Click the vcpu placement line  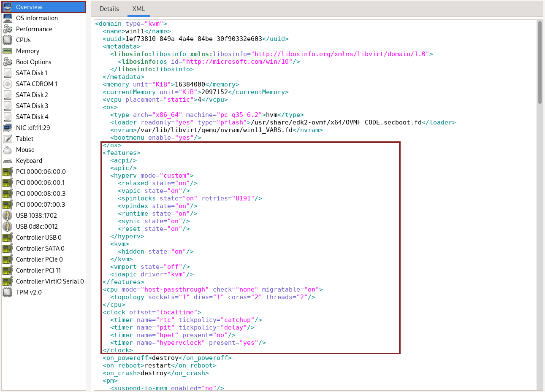click(x=165, y=100)
